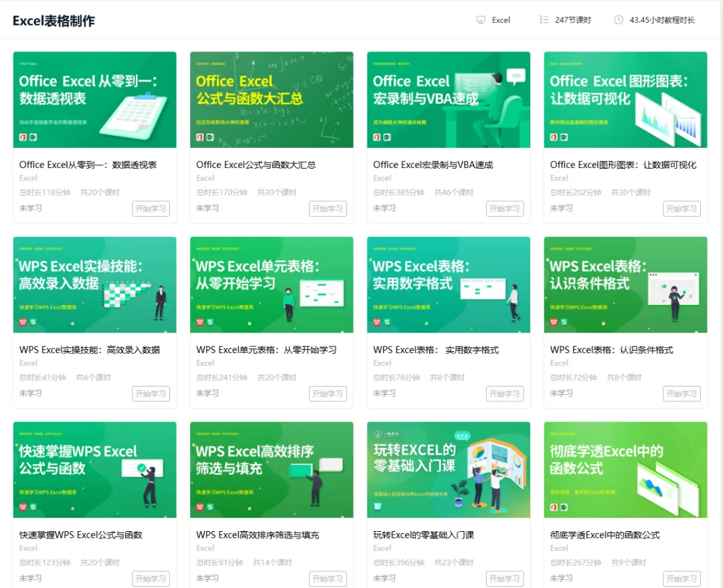Click the monitor icon beside Excel label

coord(481,20)
